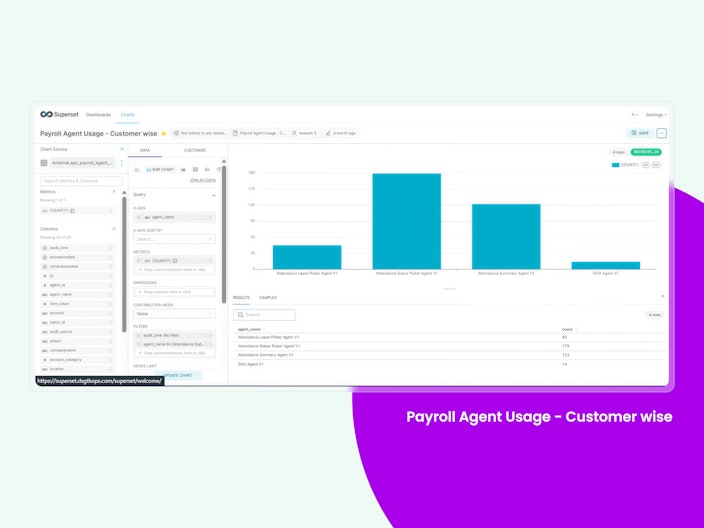Collapse the Metrics section

point(114,192)
